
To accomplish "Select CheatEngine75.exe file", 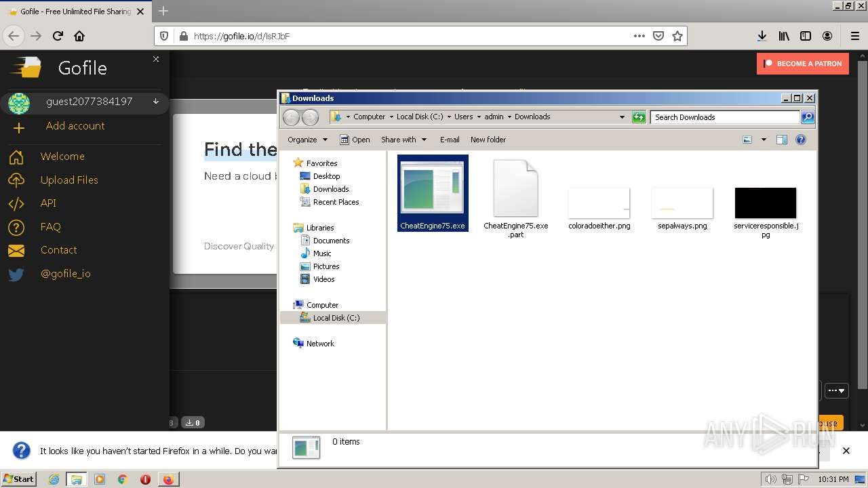I will tap(433, 193).
